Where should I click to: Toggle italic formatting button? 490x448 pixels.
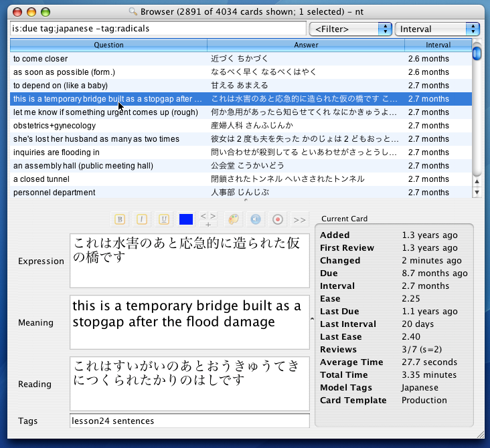142,219
